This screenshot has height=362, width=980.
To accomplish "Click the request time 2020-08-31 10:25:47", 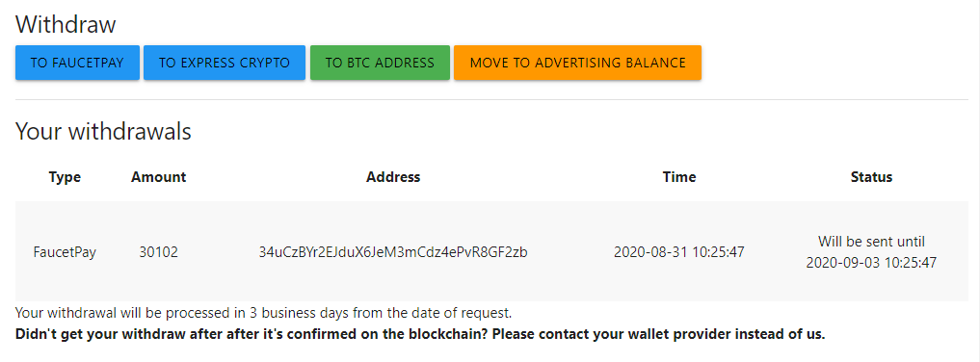I will tap(679, 253).
